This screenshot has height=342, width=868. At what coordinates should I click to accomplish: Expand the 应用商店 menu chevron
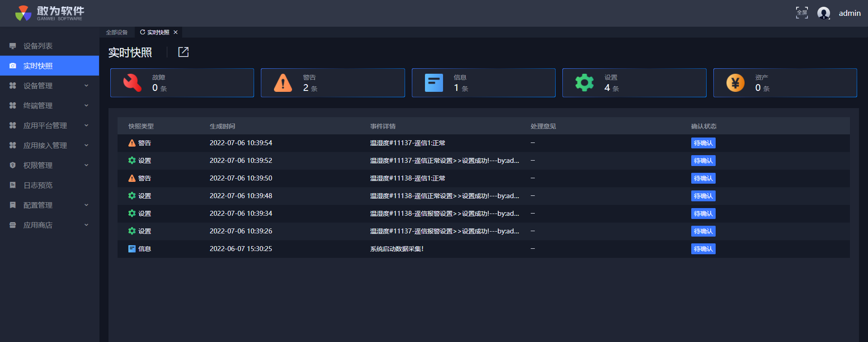click(x=86, y=225)
